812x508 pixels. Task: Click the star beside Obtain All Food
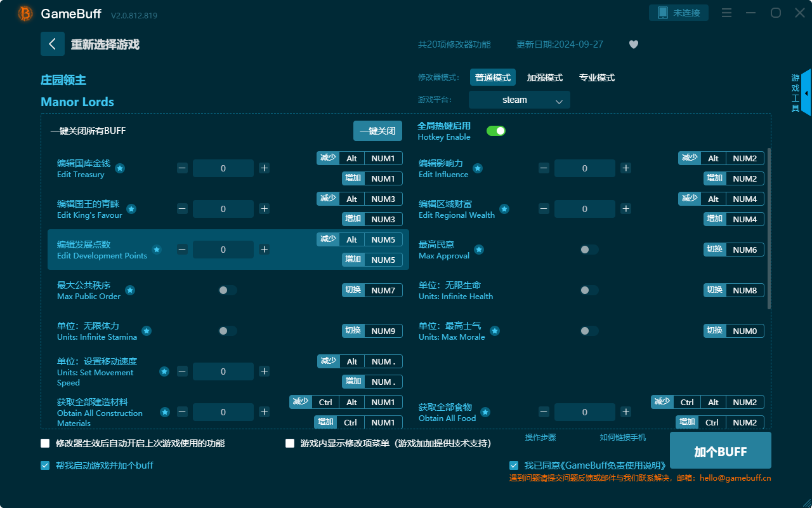(485, 412)
